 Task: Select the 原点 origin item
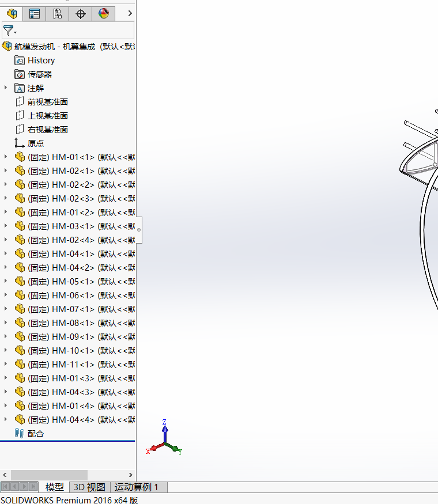tap(35, 143)
